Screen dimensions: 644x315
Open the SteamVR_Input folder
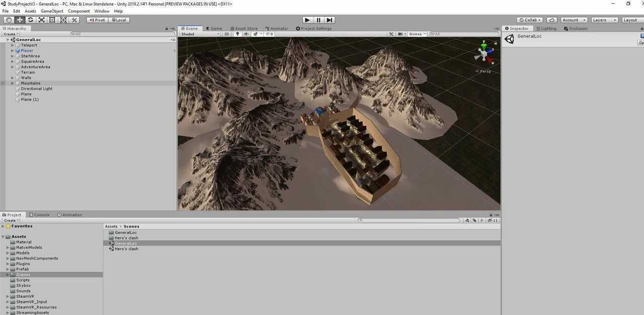(x=31, y=302)
